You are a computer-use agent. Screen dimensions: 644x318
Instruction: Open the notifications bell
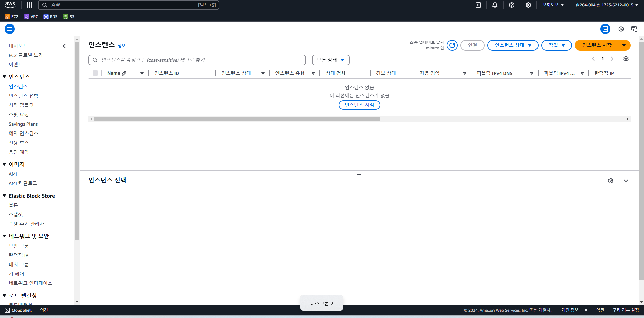[495, 5]
